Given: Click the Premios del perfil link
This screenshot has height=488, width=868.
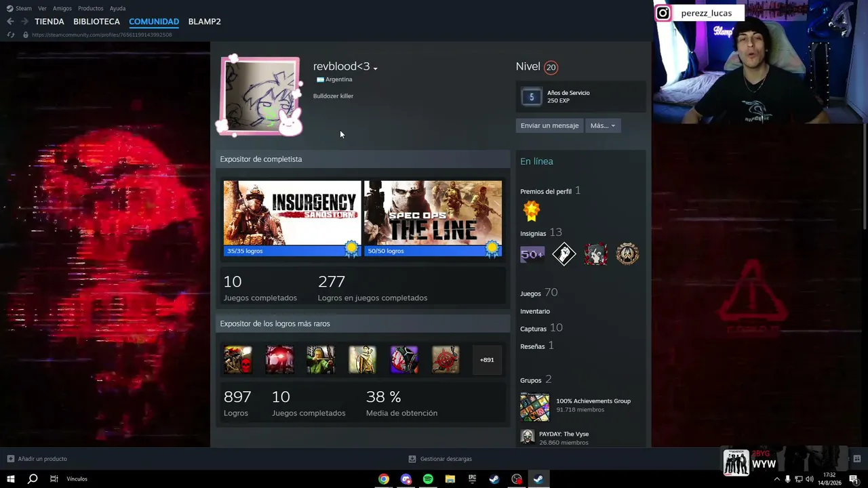Looking at the screenshot, I should click(x=546, y=192).
